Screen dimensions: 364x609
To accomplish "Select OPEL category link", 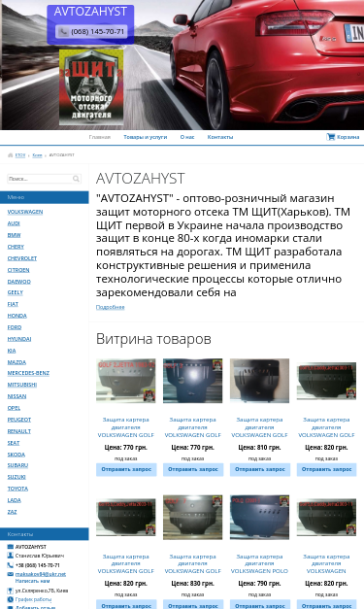I will (14, 408).
